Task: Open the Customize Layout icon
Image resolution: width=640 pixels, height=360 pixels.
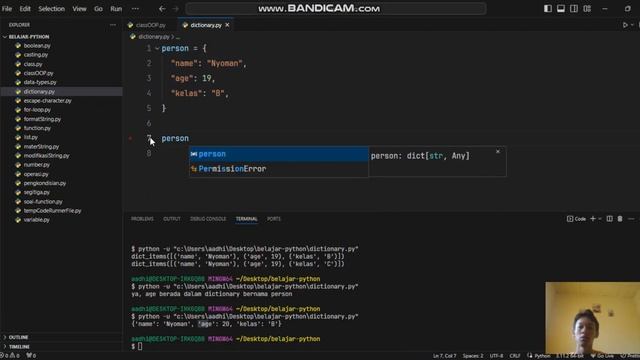Action: [x=587, y=9]
